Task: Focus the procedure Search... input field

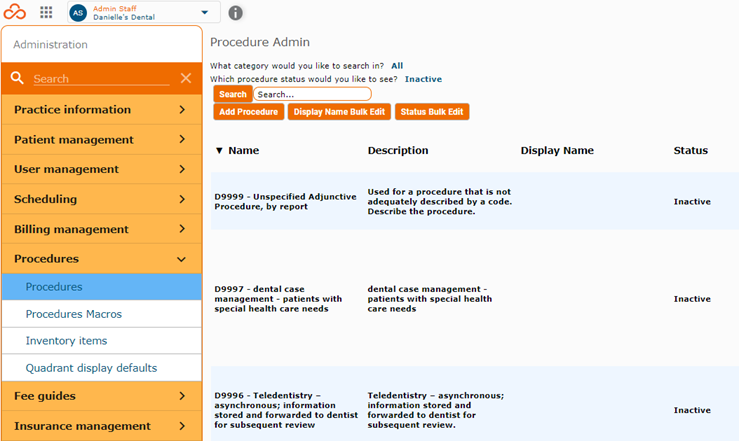Action: [x=312, y=94]
